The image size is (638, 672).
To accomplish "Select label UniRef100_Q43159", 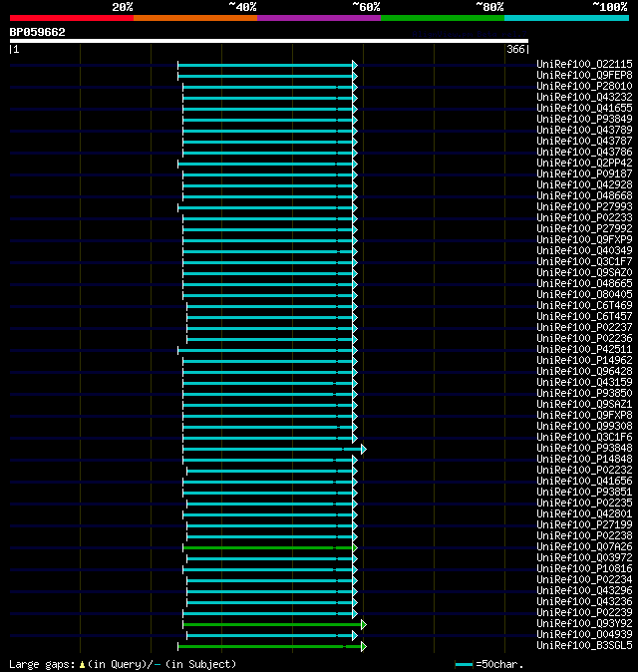I will (x=584, y=382).
